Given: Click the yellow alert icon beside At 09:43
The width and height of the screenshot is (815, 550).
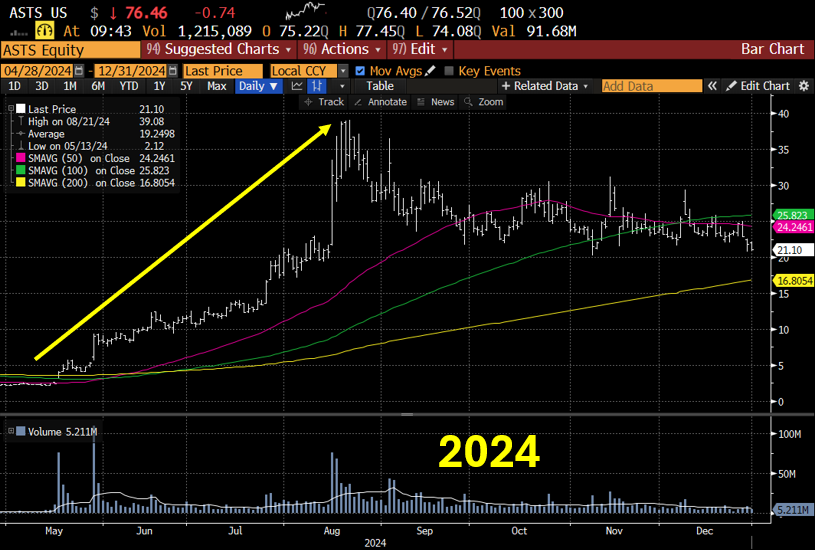Looking at the screenshot, I should (x=44, y=31).
